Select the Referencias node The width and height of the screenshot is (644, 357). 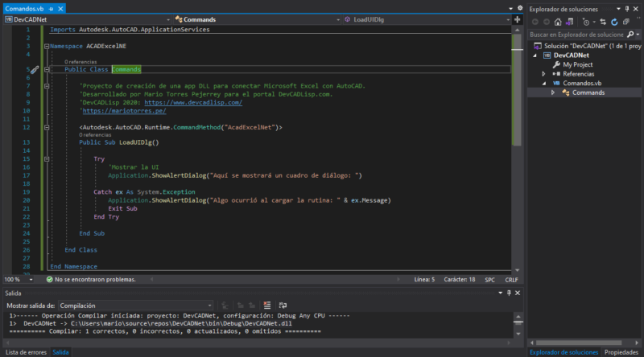point(573,74)
